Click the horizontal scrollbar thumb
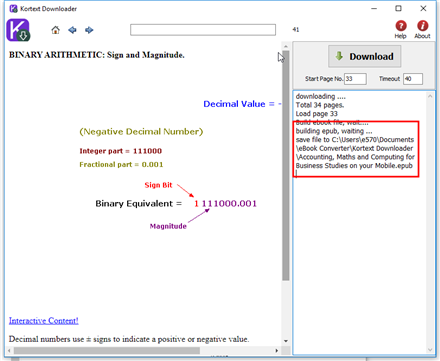Screen dimensions: 440x361 click(x=107, y=351)
